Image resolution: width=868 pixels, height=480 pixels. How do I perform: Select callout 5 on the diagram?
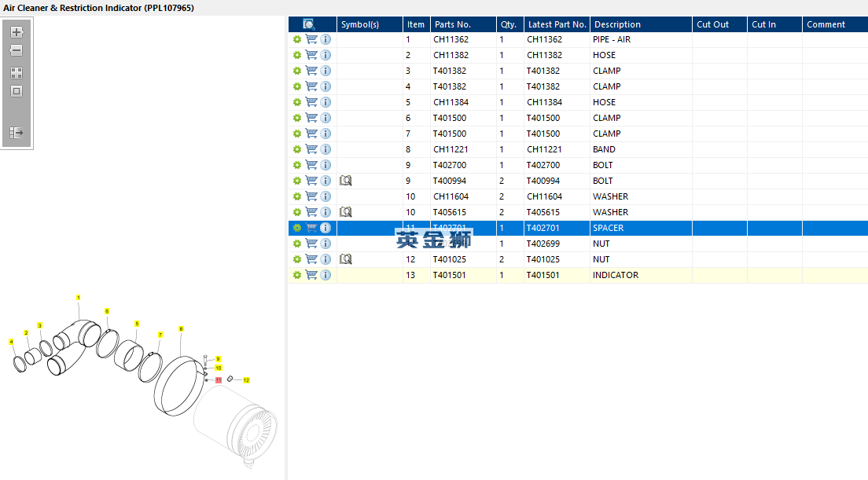point(137,324)
